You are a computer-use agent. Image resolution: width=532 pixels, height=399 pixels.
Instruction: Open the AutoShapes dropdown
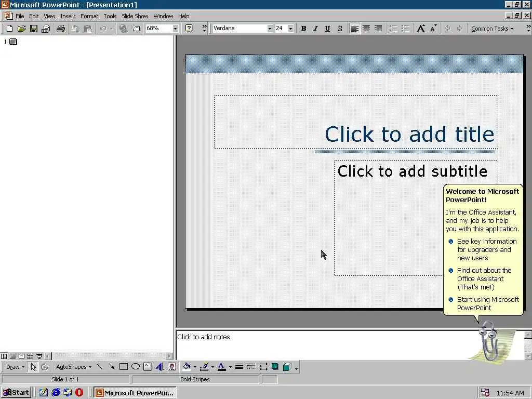coord(74,367)
